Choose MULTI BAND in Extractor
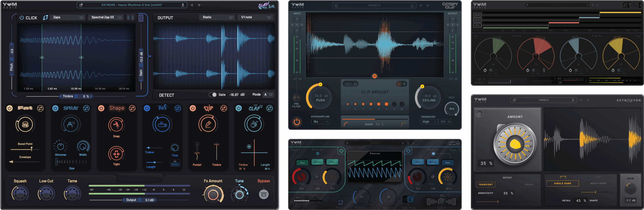 tap(598, 184)
